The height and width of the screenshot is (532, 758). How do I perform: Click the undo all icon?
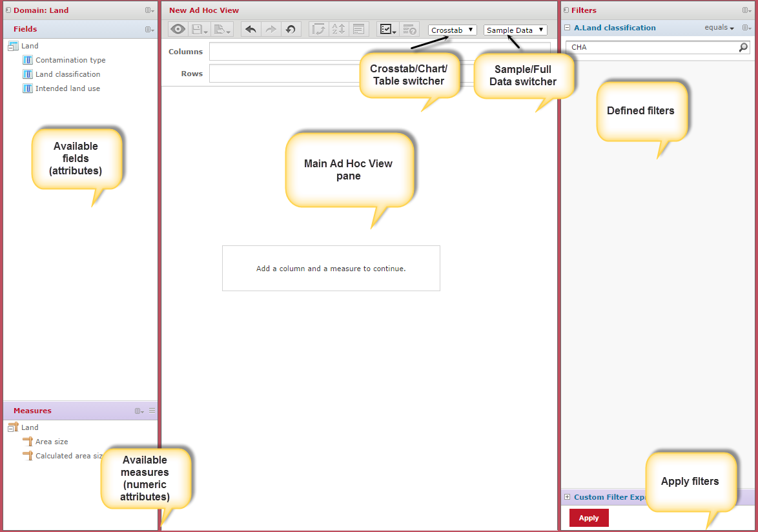291,30
